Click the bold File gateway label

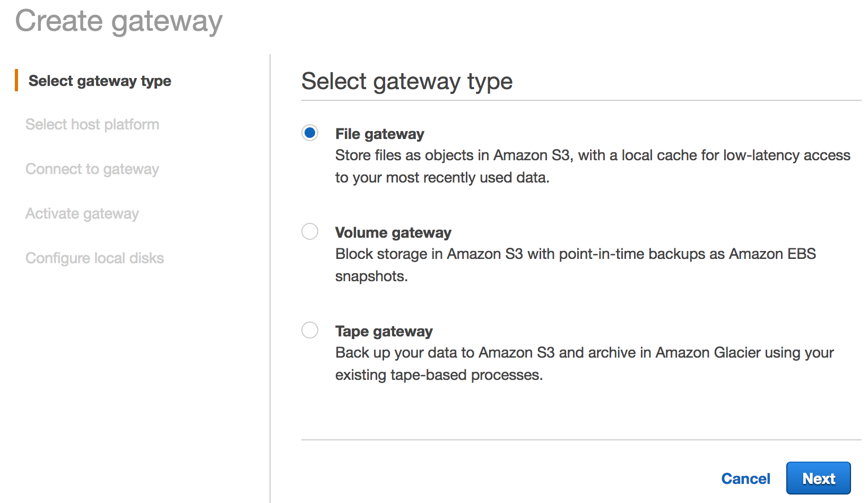click(379, 134)
